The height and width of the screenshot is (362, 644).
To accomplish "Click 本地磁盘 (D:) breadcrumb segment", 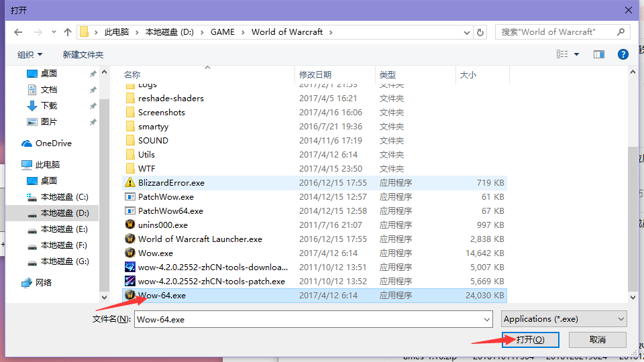I will [x=170, y=32].
